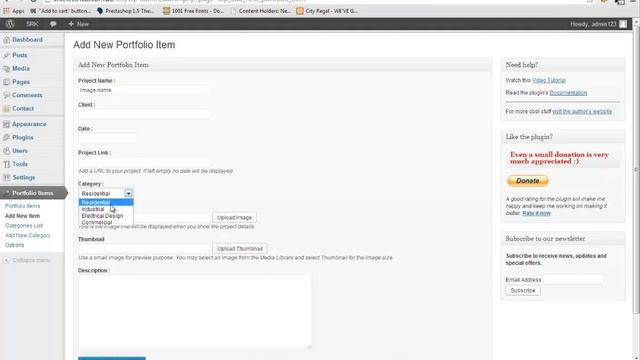Screen dimensions: 640x360
Task: Open the Video Tutorial link
Action: click(x=549, y=80)
